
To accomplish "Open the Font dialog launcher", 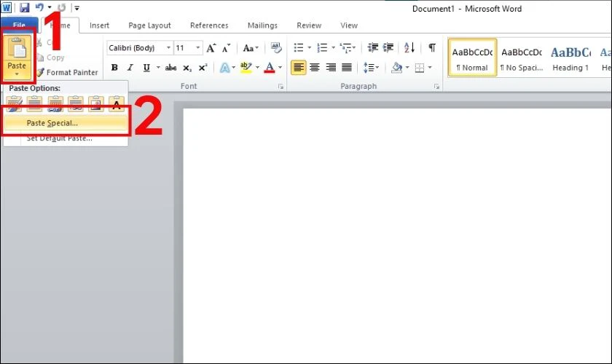I will click(x=280, y=87).
